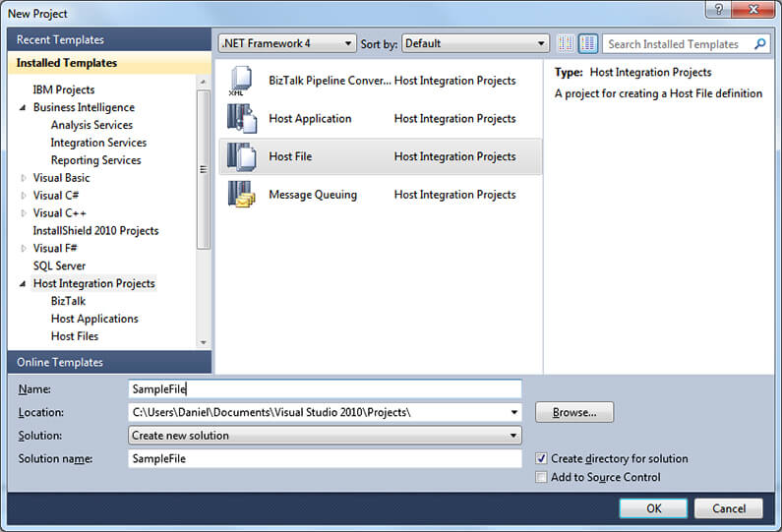Click the Browse... button
Screen dimensions: 782x532
click(x=574, y=412)
